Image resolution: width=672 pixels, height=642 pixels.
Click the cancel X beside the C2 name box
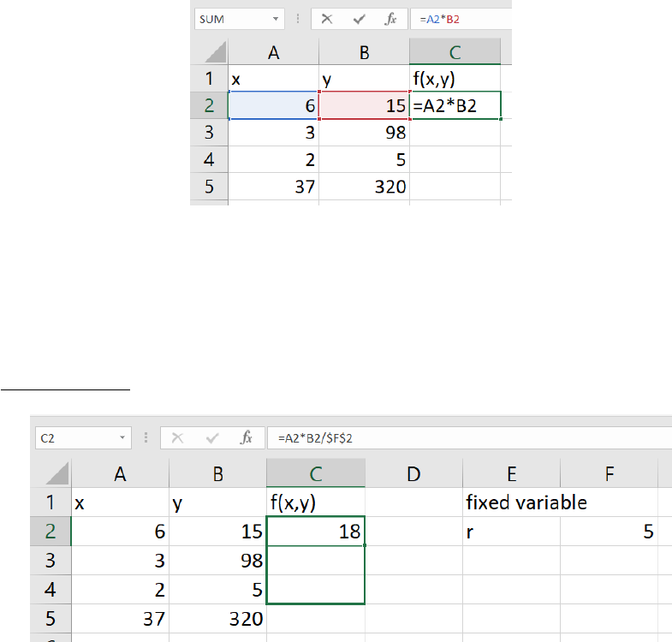[x=177, y=437]
